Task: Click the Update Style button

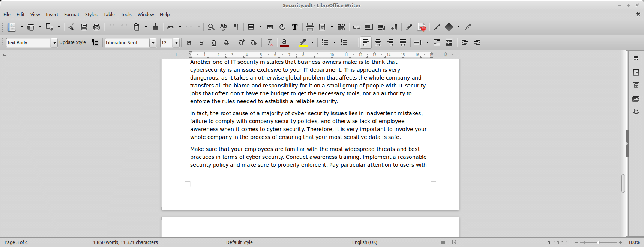Action: 72,42
